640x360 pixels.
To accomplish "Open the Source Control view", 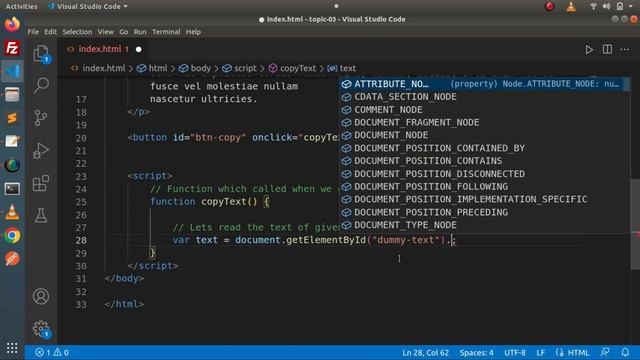I will (41, 118).
